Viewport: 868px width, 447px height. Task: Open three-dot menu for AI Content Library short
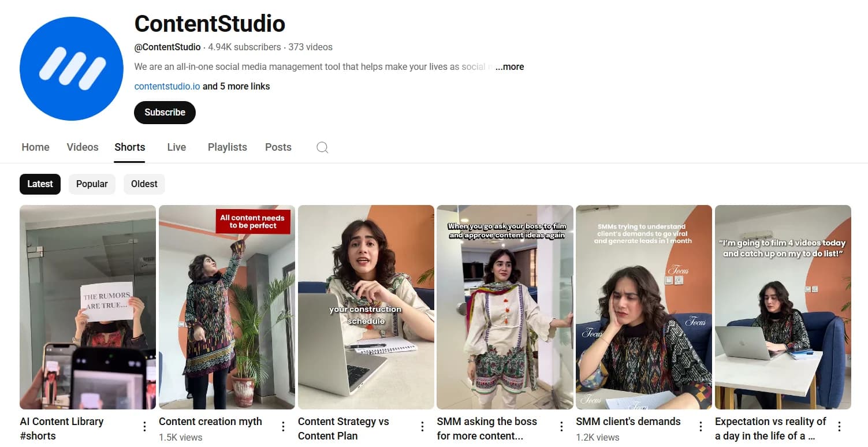[144, 427]
